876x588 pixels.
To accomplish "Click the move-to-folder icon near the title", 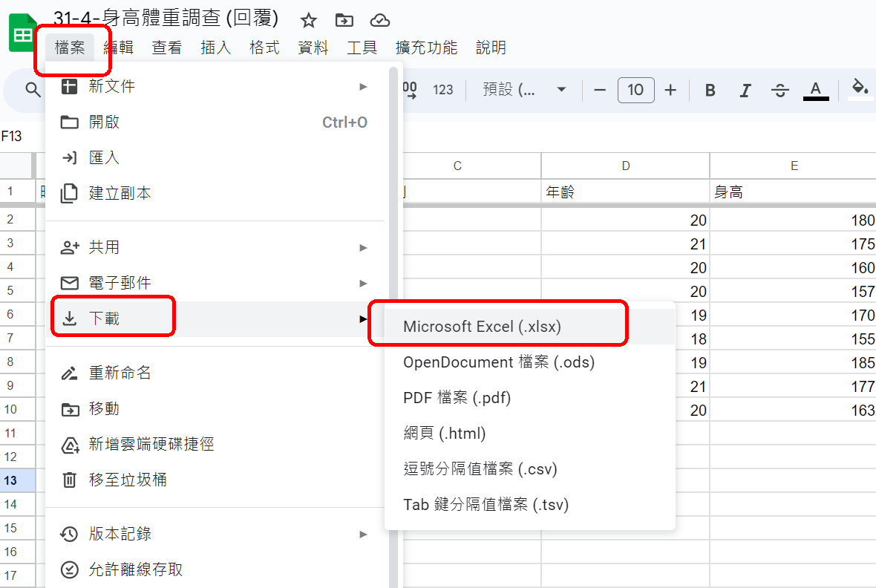I will pyautogui.click(x=344, y=20).
